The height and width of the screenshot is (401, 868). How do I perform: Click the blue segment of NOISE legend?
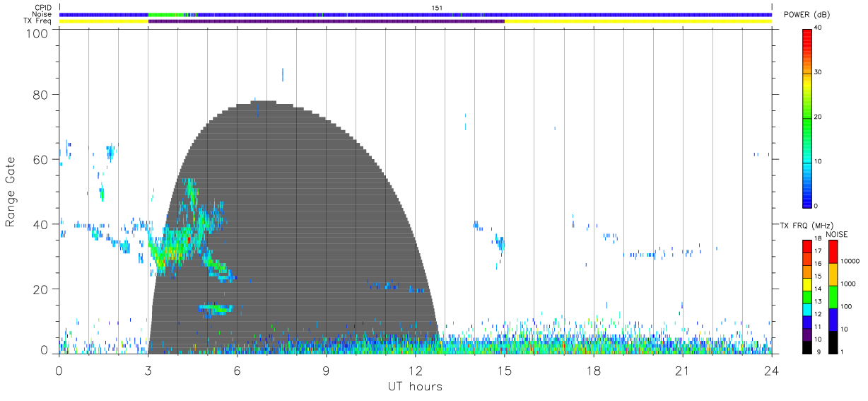point(833,320)
